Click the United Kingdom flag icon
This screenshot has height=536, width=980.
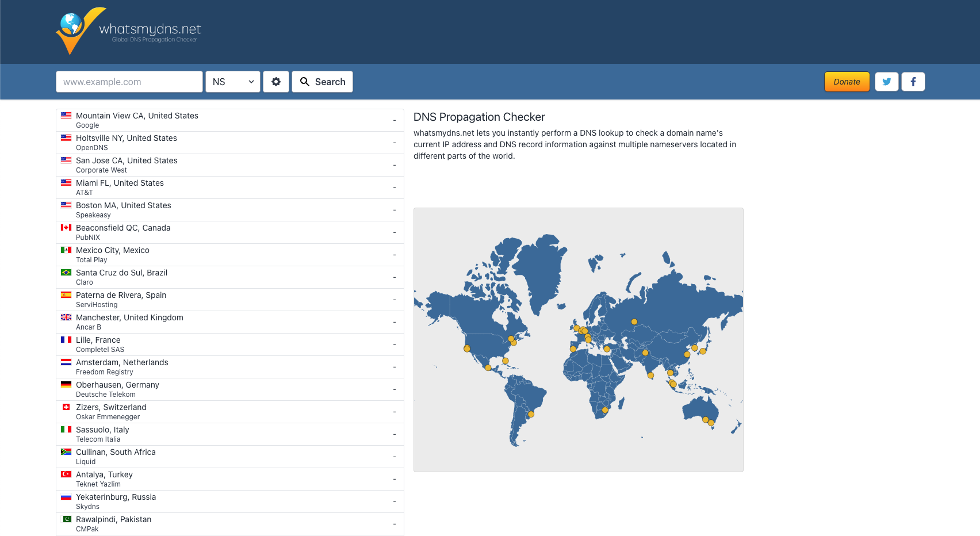click(x=66, y=317)
